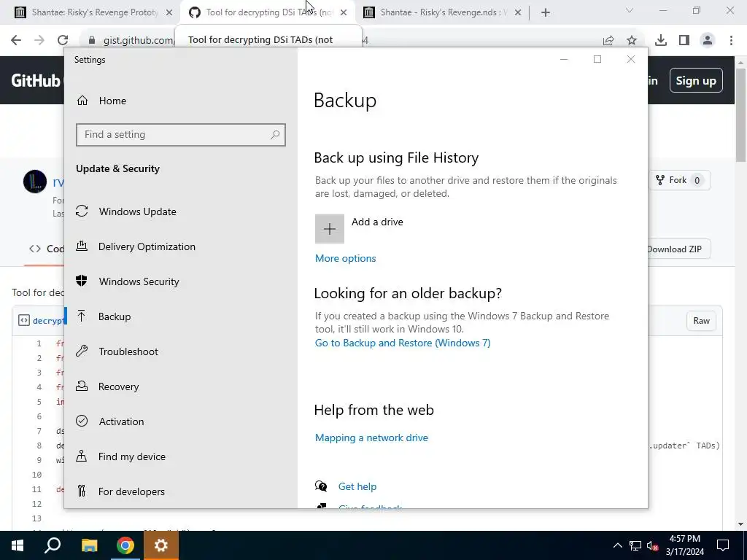This screenshot has width=747, height=560.
Task: Open File Explorer from taskbar
Action: pyautogui.click(x=89, y=545)
